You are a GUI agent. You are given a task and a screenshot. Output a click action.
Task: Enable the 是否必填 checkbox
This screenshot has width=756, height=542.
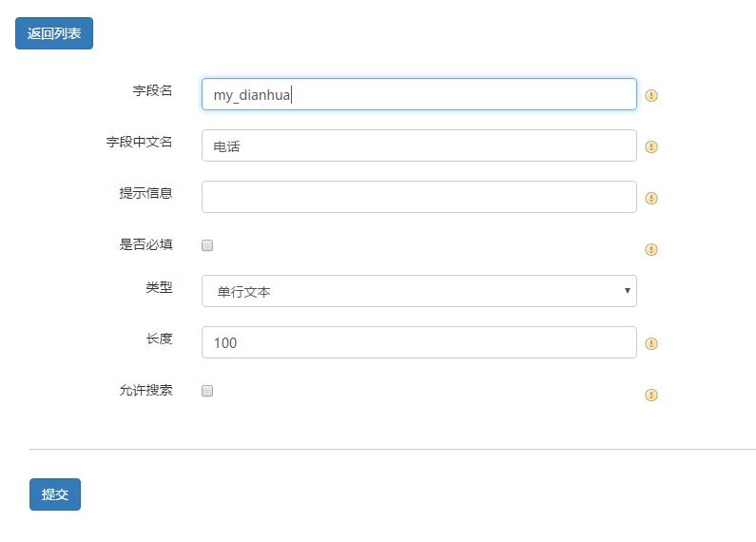207,245
